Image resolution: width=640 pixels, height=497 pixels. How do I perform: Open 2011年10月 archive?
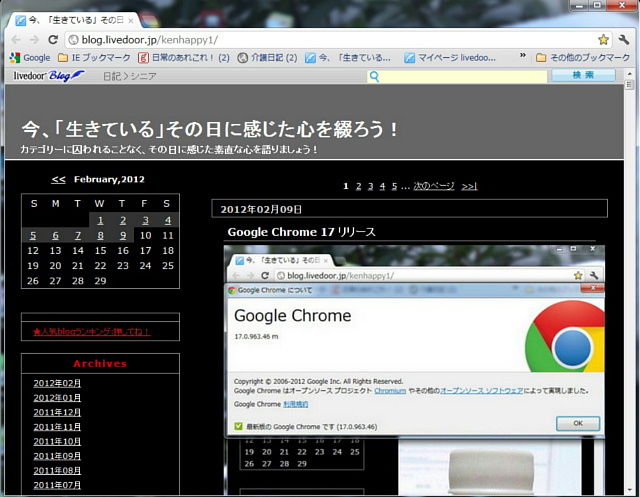[57, 442]
